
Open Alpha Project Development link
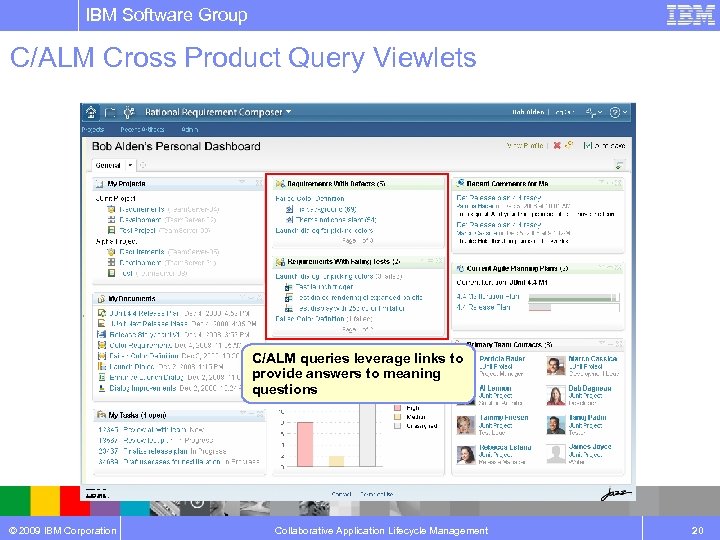[140, 263]
